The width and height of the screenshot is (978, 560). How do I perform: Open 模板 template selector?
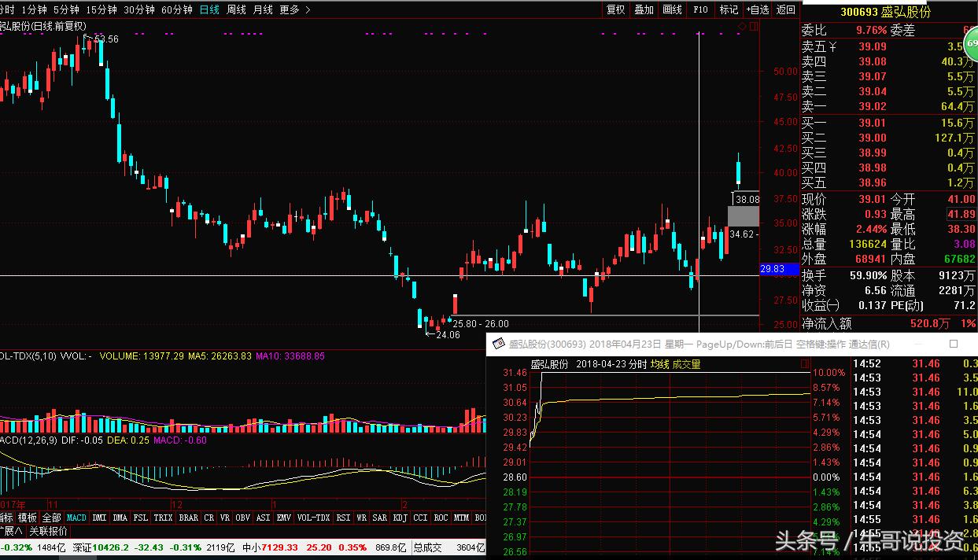(28, 518)
